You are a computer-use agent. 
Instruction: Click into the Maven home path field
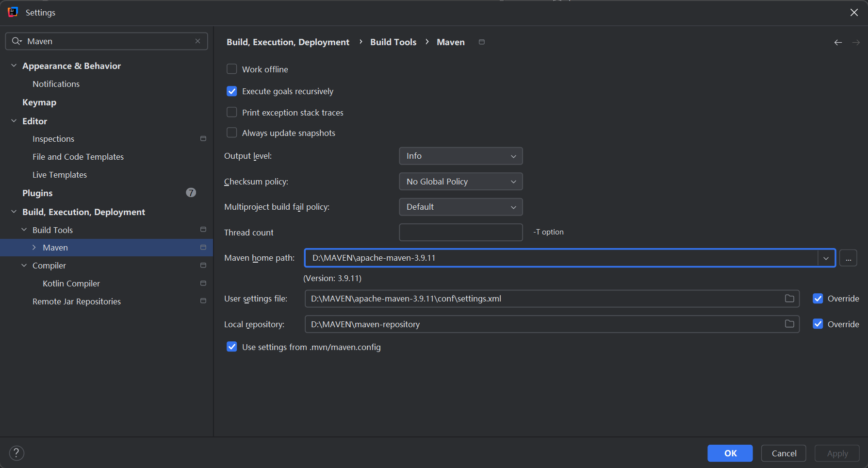point(561,258)
